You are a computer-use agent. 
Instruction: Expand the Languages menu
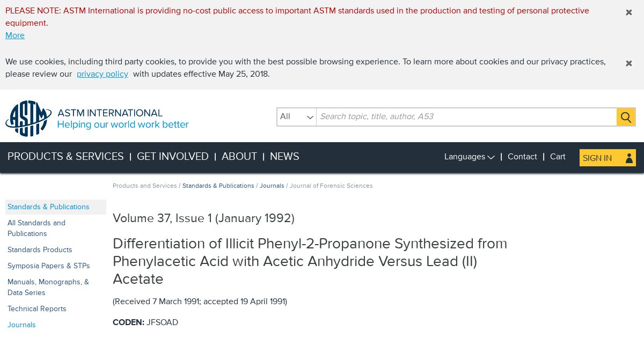[x=469, y=157]
